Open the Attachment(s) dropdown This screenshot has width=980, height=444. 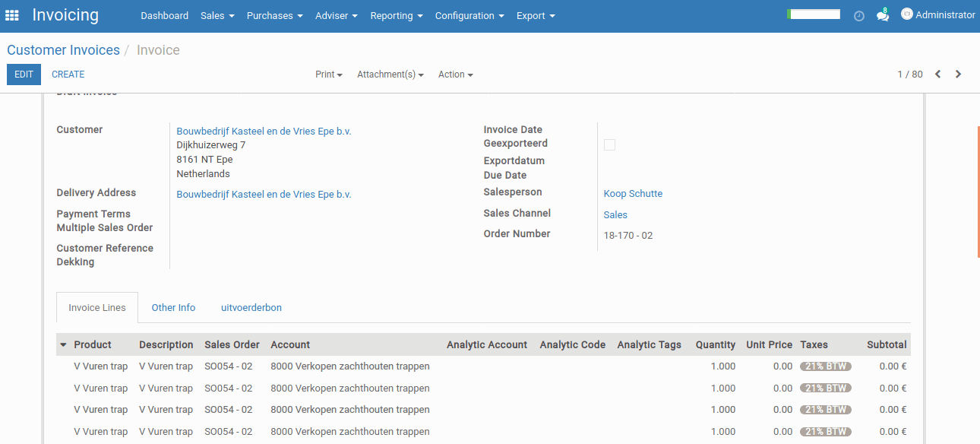(x=390, y=75)
